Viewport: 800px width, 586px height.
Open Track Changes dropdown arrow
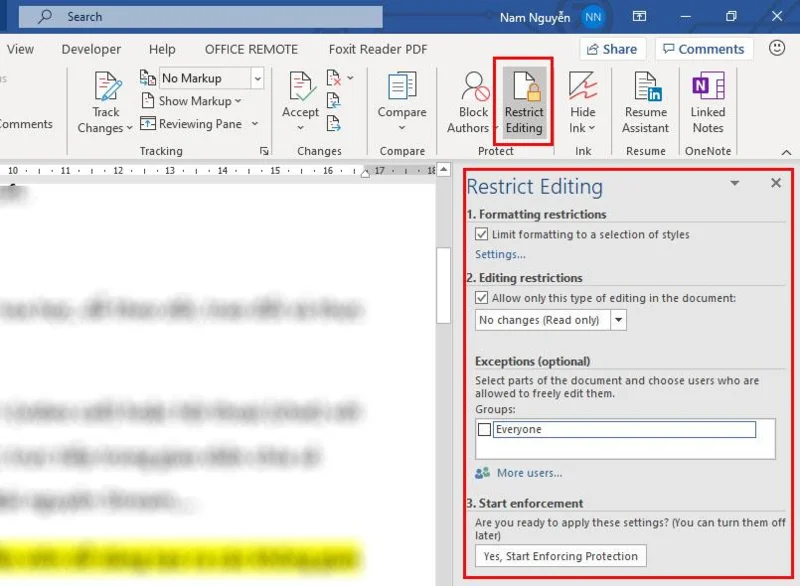pyautogui.click(x=129, y=128)
